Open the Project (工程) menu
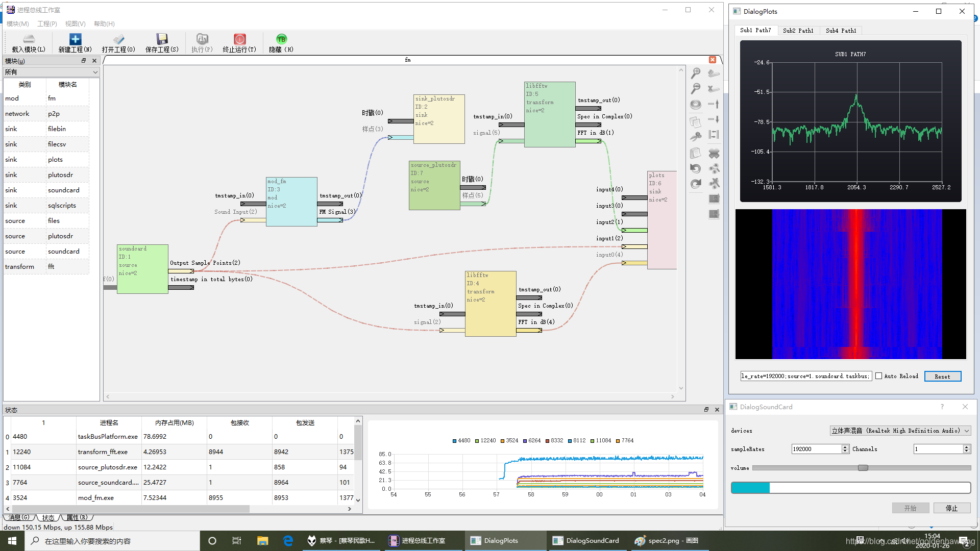This screenshot has height=551, width=980. (x=47, y=24)
